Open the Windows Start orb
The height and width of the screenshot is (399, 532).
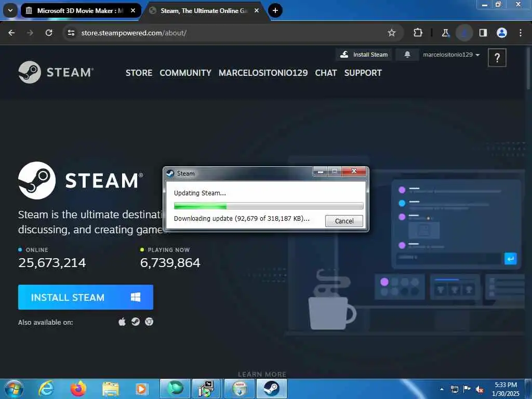tap(14, 389)
